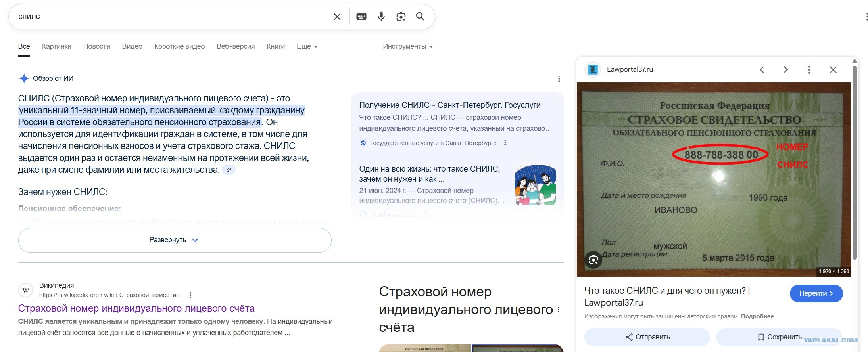This screenshot has height=352, width=868.
Task: Open the on-screen keyboard input tool
Action: [x=361, y=17]
